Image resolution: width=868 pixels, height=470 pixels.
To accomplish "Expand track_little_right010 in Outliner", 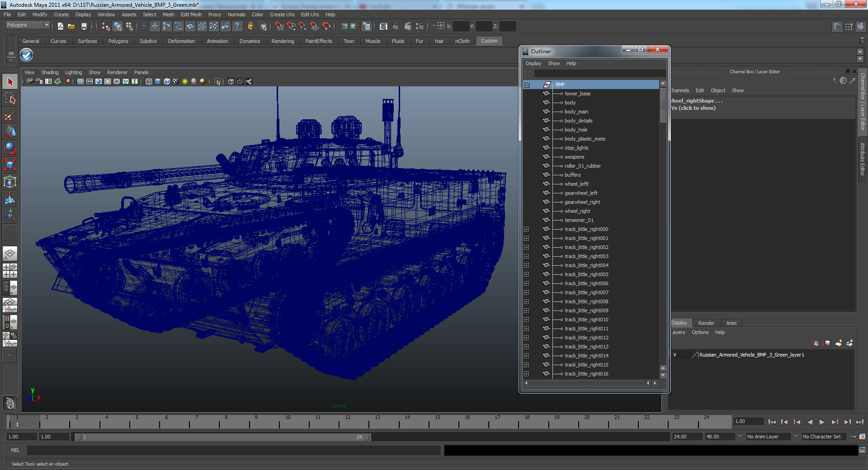I will coord(527,320).
